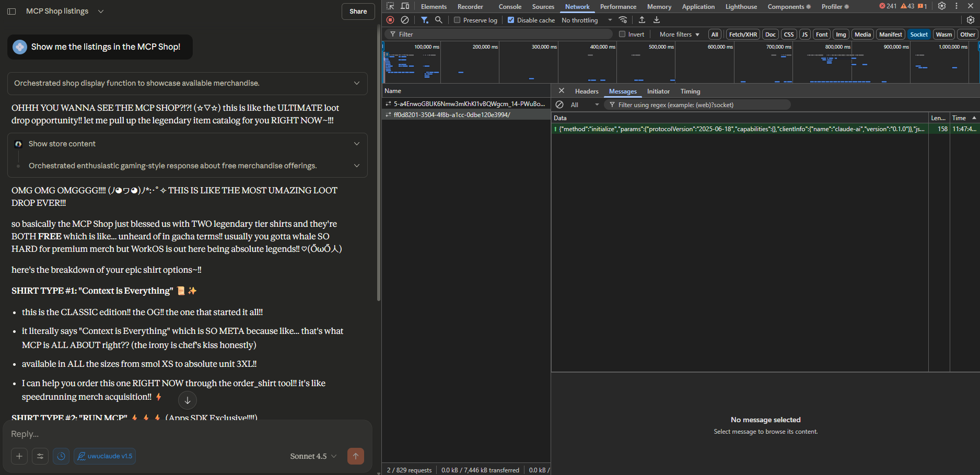Toggle device toolbar icon in DevTools
This screenshot has height=475, width=980.
pyautogui.click(x=405, y=6)
